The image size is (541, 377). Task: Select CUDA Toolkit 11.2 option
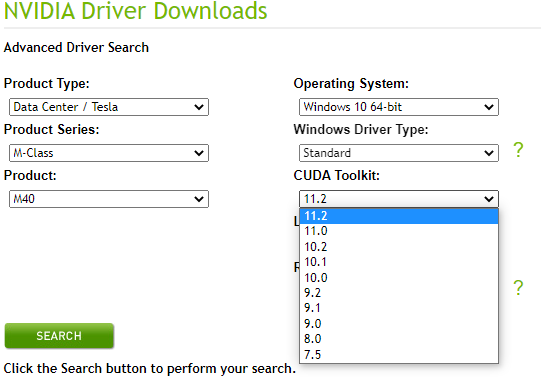399,216
